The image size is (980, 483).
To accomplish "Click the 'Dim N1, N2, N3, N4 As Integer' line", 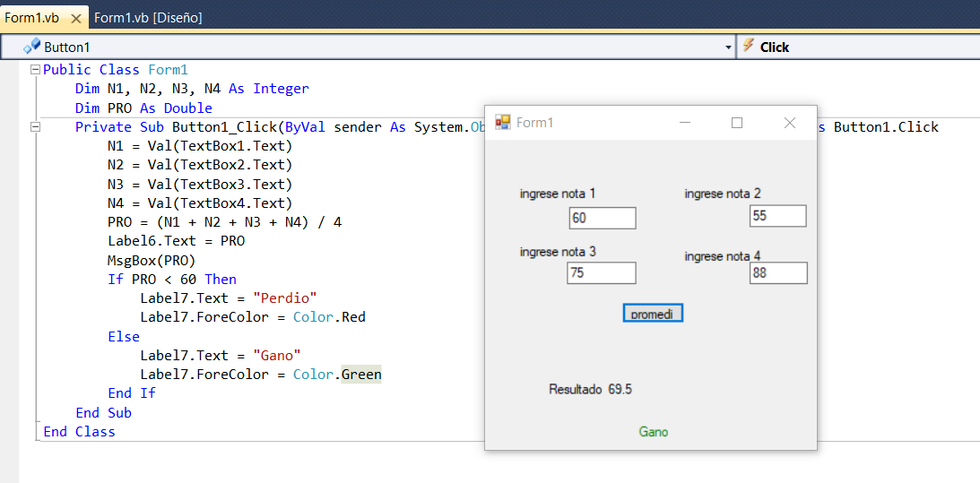I will point(192,89).
